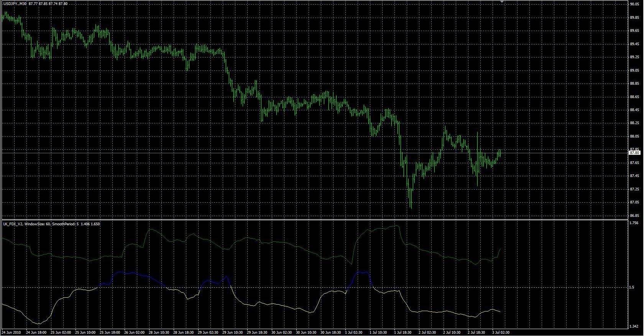Viewport: 644px width, 336px height.
Task: Click the 2 Jul 18:30 time label
Action: [x=477, y=333]
